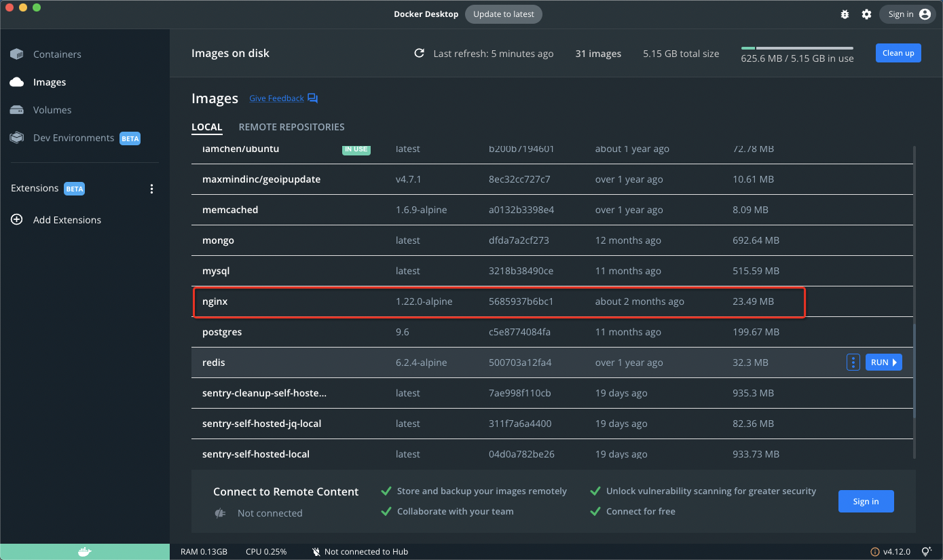
Task: Click memcached tag 1.6.9-alpine
Action: pos(421,210)
